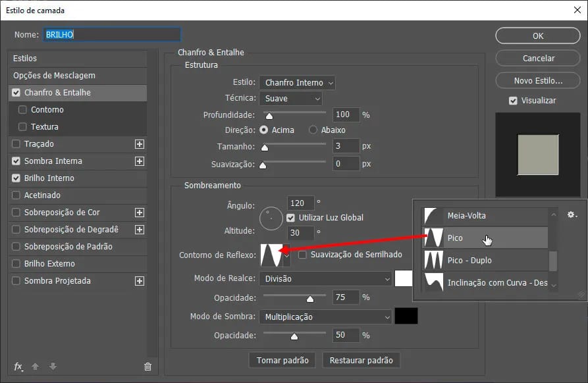This screenshot has width=588, height=383.
Task: Enable the Acetinado checkbox
Action: [x=16, y=195]
